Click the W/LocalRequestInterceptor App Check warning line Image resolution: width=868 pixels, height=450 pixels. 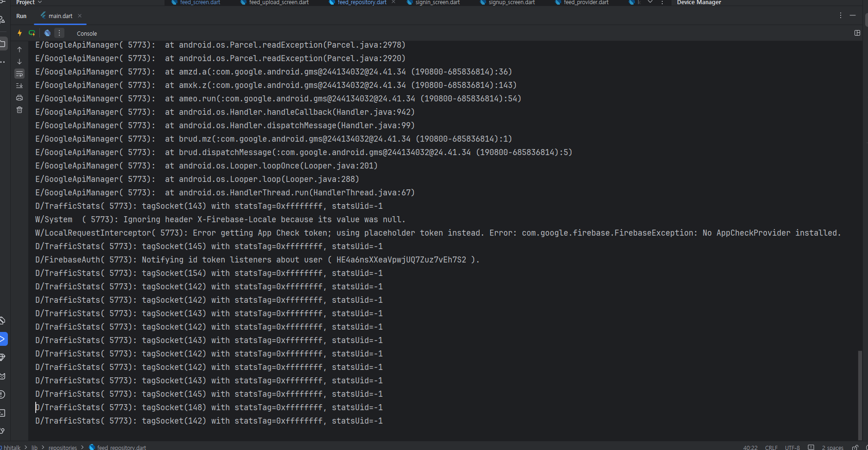[438, 233]
